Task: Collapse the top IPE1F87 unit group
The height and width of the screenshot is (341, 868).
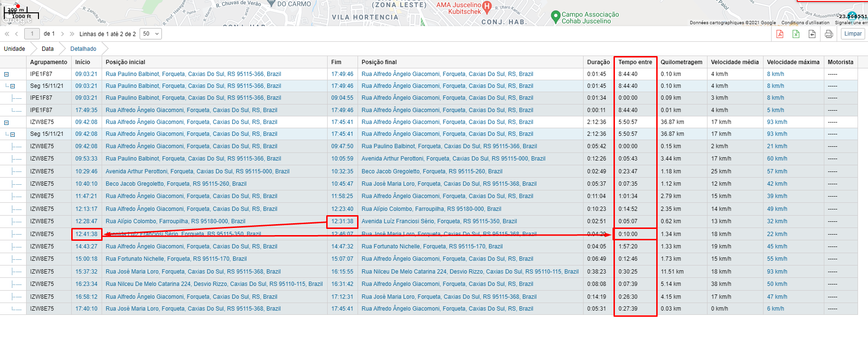Action: [x=7, y=74]
